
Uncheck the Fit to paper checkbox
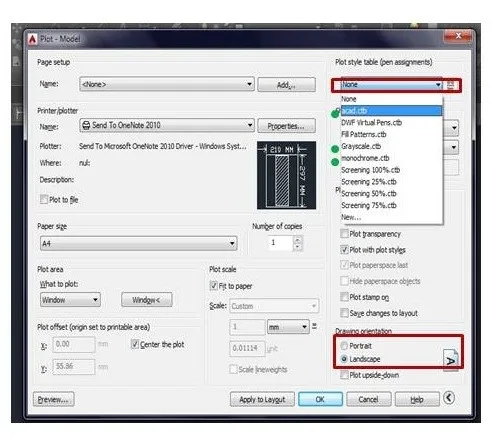pyautogui.click(x=213, y=286)
